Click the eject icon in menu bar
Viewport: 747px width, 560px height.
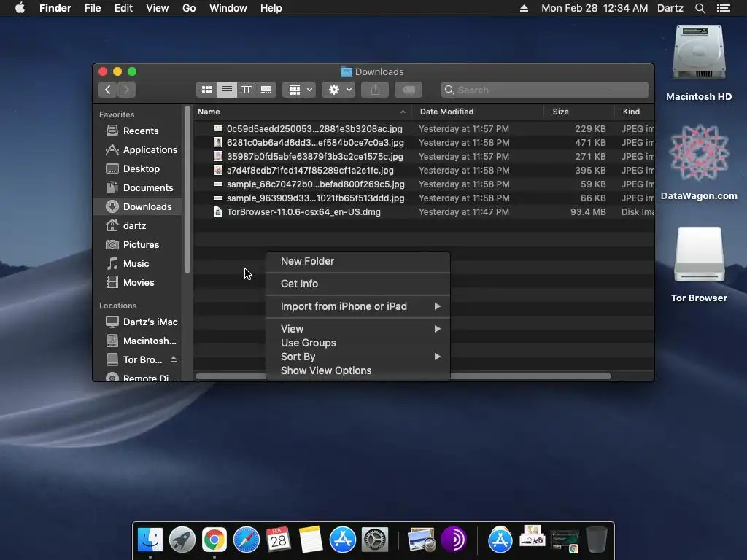coord(524,8)
